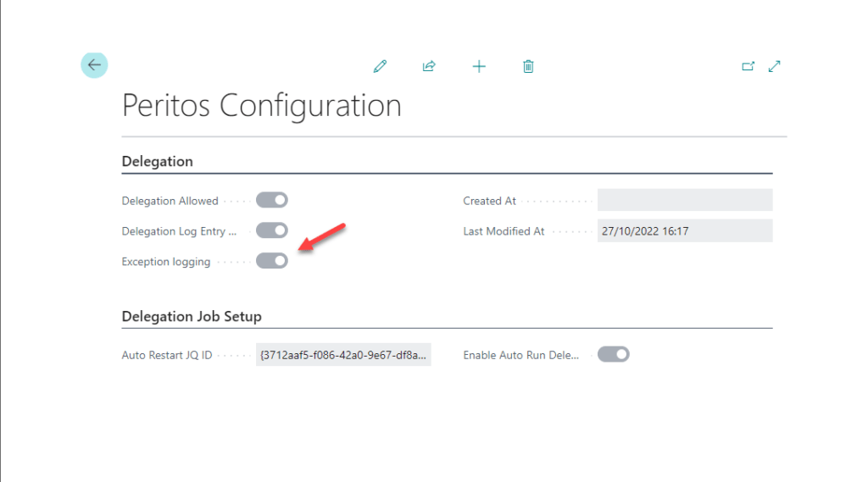This screenshot has height=482, width=868.
Task: Click the Delegation Log Entry label
Action: (179, 231)
